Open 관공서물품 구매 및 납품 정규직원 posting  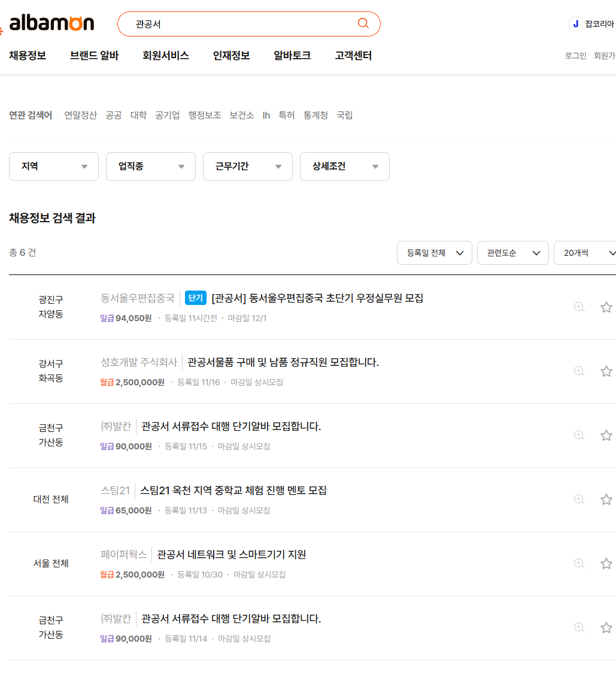283,362
